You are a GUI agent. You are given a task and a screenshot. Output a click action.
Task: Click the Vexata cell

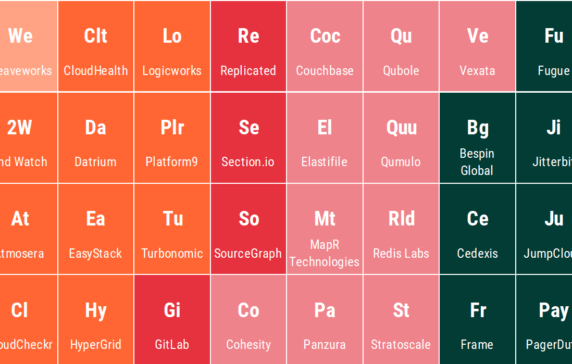click(477, 46)
